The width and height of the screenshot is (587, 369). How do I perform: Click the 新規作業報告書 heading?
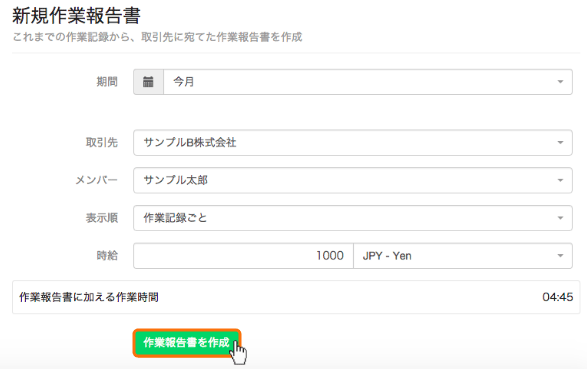tap(76, 16)
